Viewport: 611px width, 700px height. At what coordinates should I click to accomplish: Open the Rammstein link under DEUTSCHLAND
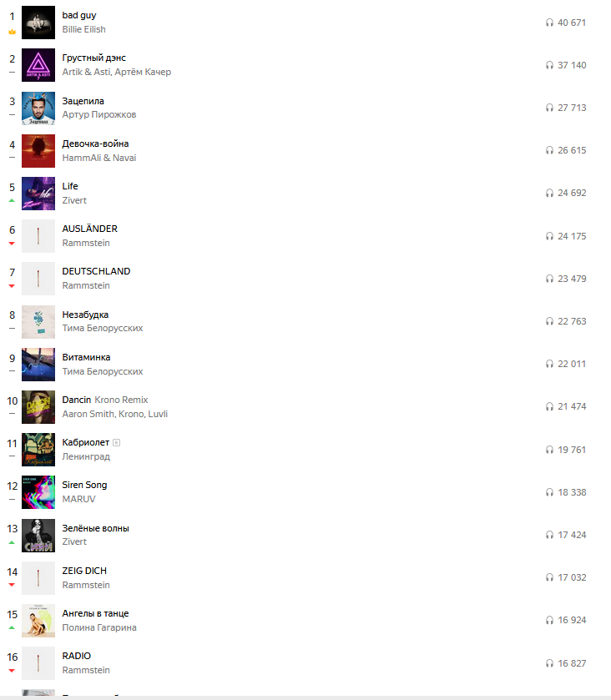(86, 285)
